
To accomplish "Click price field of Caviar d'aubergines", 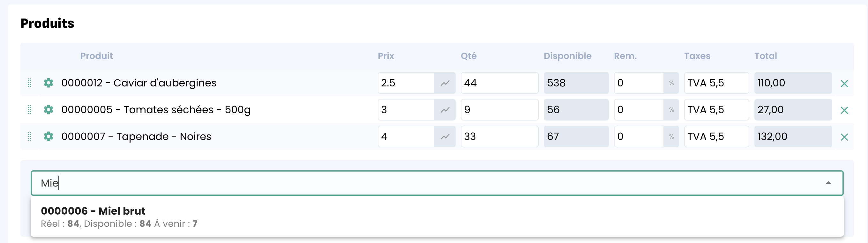I will click(x=406, y=83).
